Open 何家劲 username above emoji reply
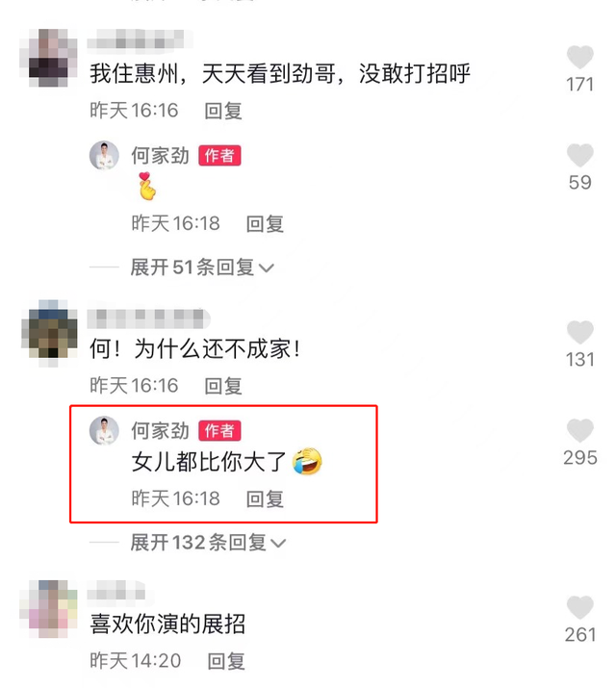This screenshot has height=688, width=616. pos(160,156)
